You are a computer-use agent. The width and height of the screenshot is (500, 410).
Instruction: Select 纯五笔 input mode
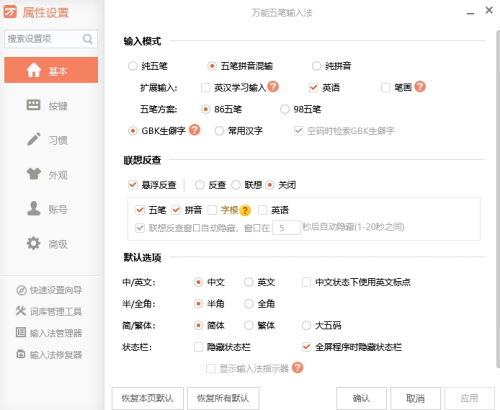(x=133, y=66)
